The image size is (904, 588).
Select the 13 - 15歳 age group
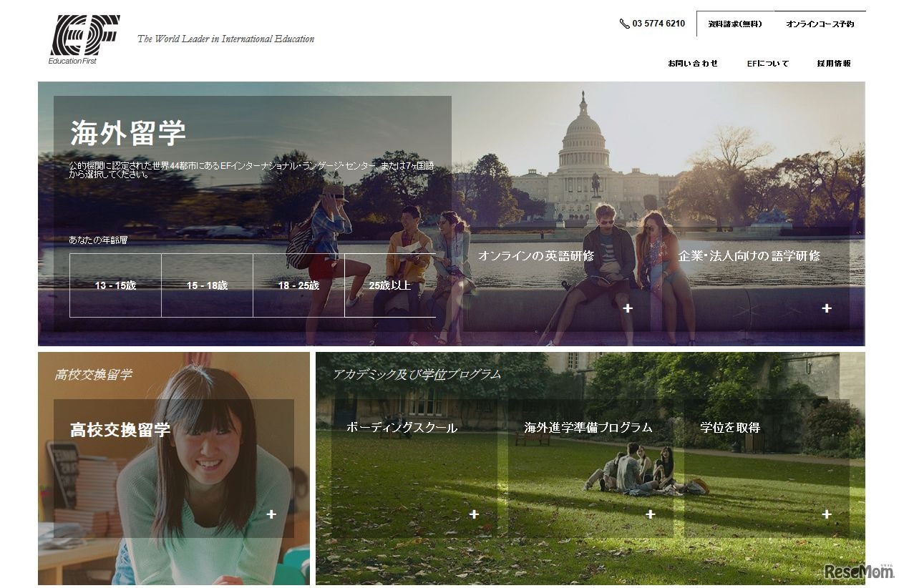pos(115,285)
